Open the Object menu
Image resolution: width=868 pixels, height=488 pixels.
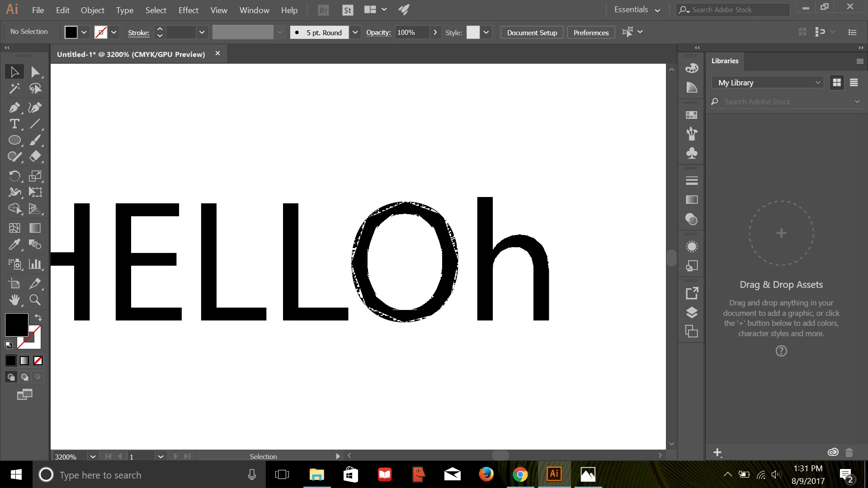(x=92, y=10)
